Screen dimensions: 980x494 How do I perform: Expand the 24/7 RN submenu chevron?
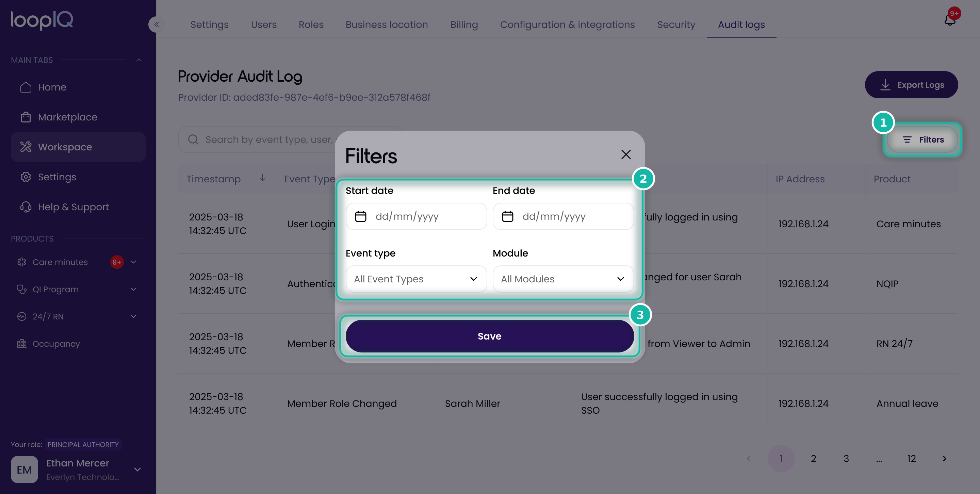133,316
